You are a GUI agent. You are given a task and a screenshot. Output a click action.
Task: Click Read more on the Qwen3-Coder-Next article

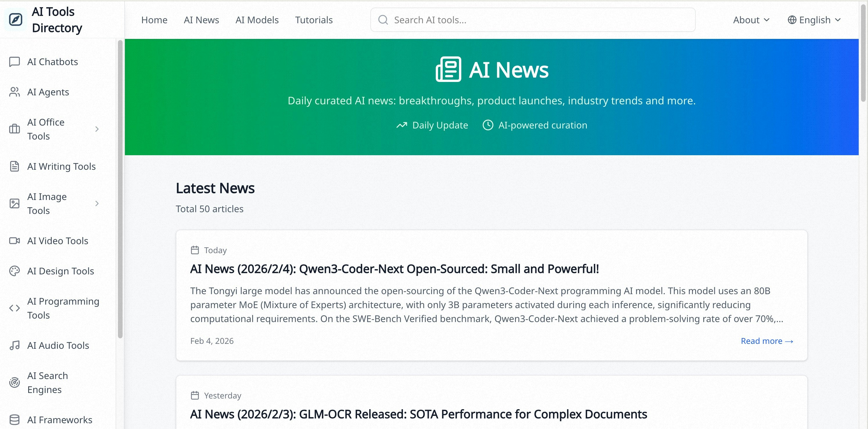click(x=767, y=341)
